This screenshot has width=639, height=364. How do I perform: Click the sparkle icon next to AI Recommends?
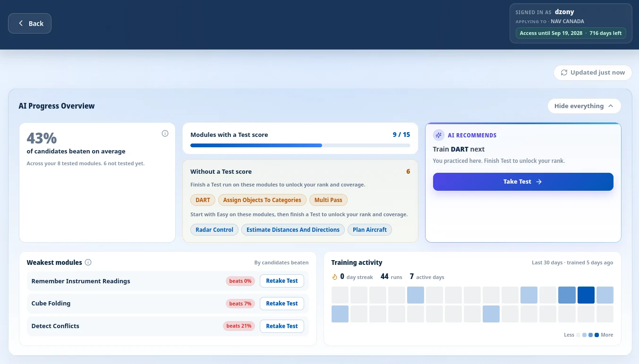tap(439, 135)
